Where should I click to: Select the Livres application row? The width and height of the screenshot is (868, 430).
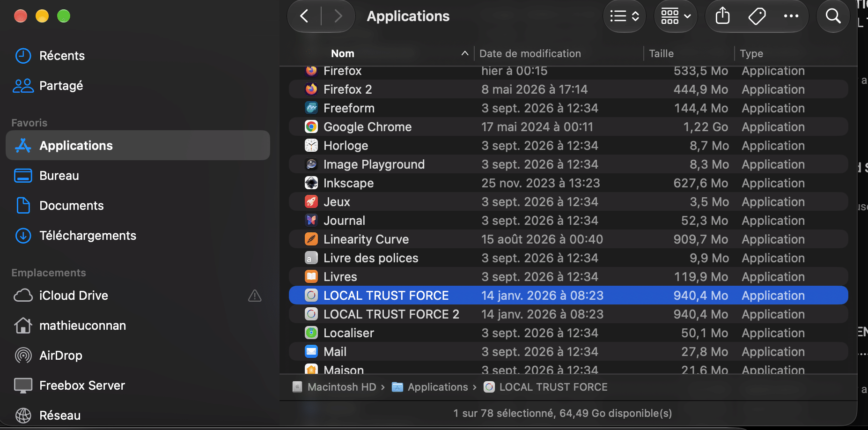tap(568, 277)
